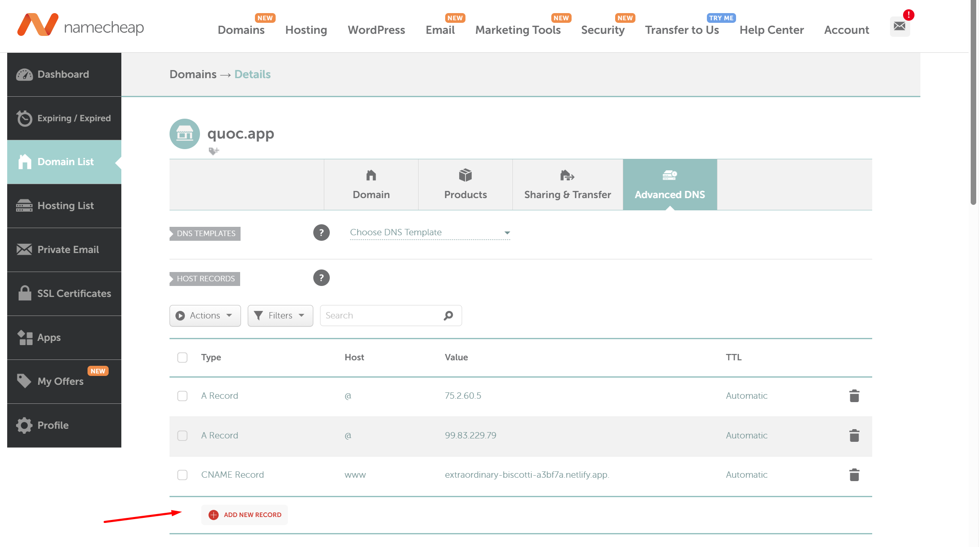Open the Filters dropdown
Screen dimensions: 980x547
(280, 316)
